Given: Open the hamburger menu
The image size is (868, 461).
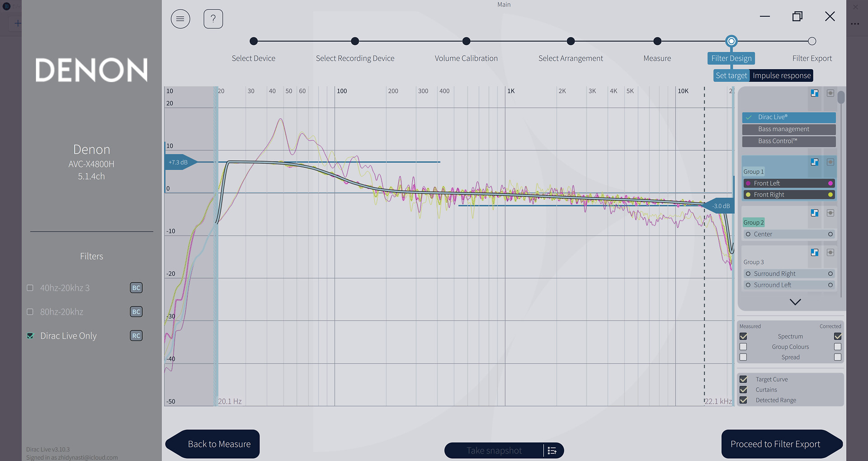Looking at the screenshot, I should click(x=180, y=19).
